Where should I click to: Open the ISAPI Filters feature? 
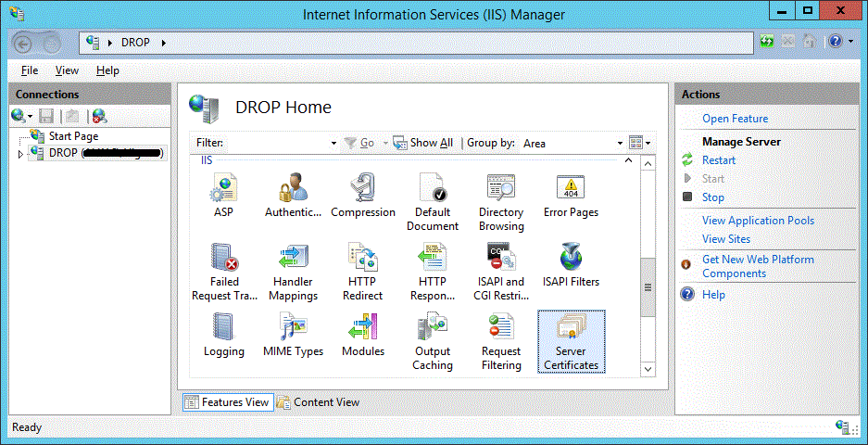pyautogui.click(x=571, y=259)
